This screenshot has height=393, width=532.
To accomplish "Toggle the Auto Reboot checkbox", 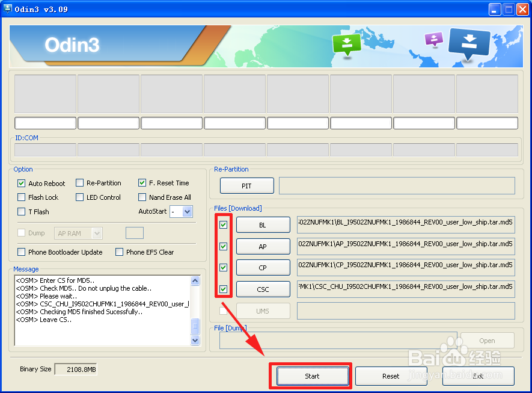I will pyautogui.click(x=22, y=184).
